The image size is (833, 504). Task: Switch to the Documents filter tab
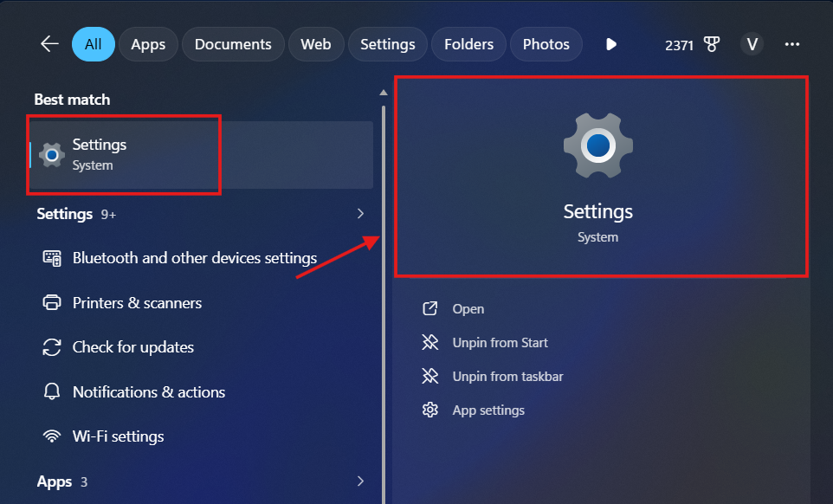(233, 44)
